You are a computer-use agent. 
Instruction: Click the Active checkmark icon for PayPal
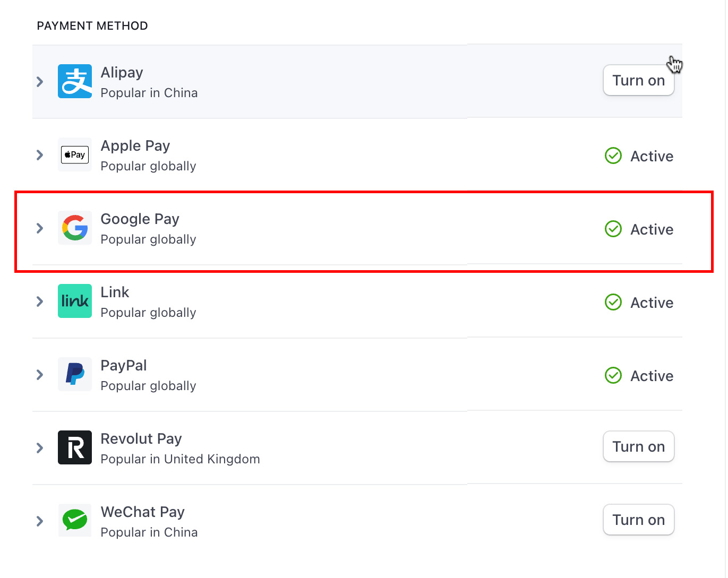(613, 376)
